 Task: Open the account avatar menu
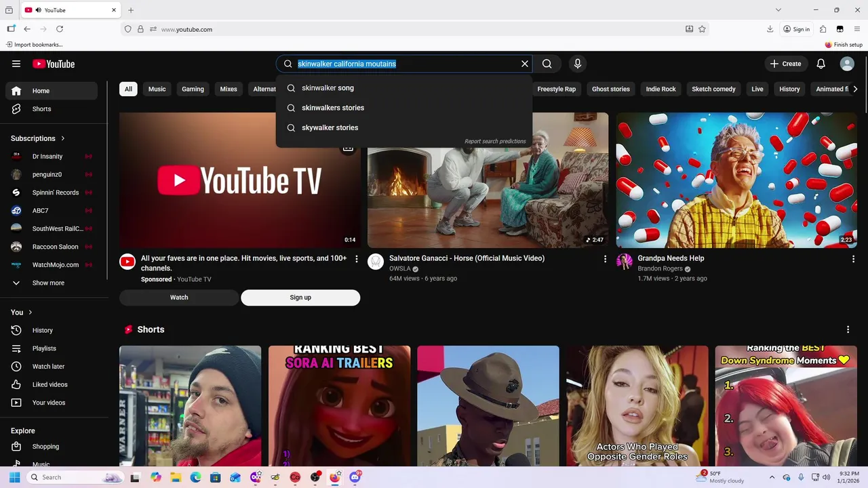point(847,64)
